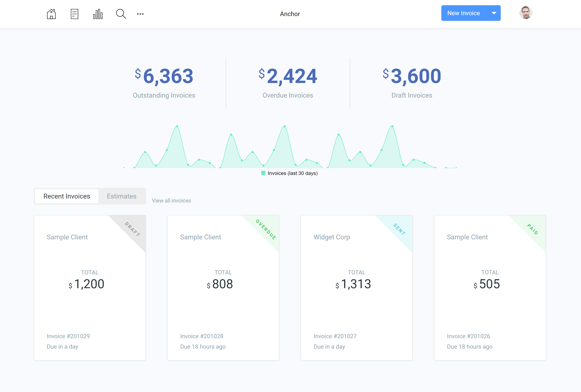This screenshot has height=392, width=581.
Task: Open the three-dots more menu
Action: click(140, 14)
